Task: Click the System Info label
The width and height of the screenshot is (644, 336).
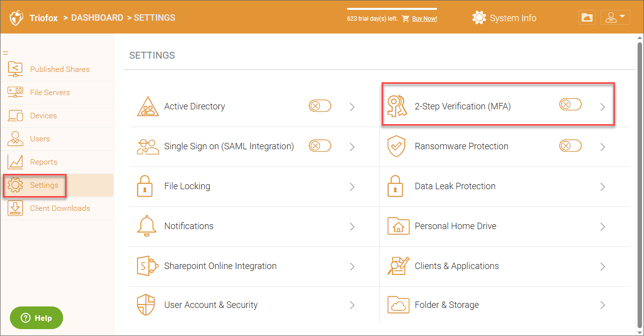Action: (513, 18)
